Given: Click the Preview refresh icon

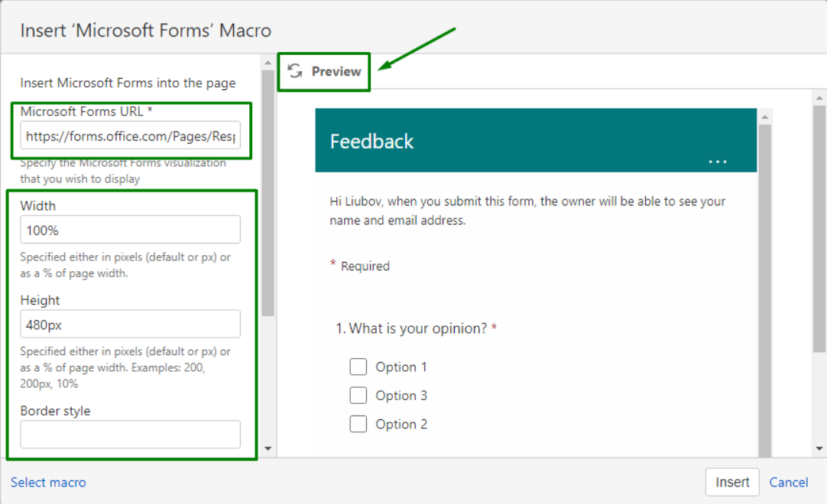Looking at the screenshot, I should (x=295, y=72).
